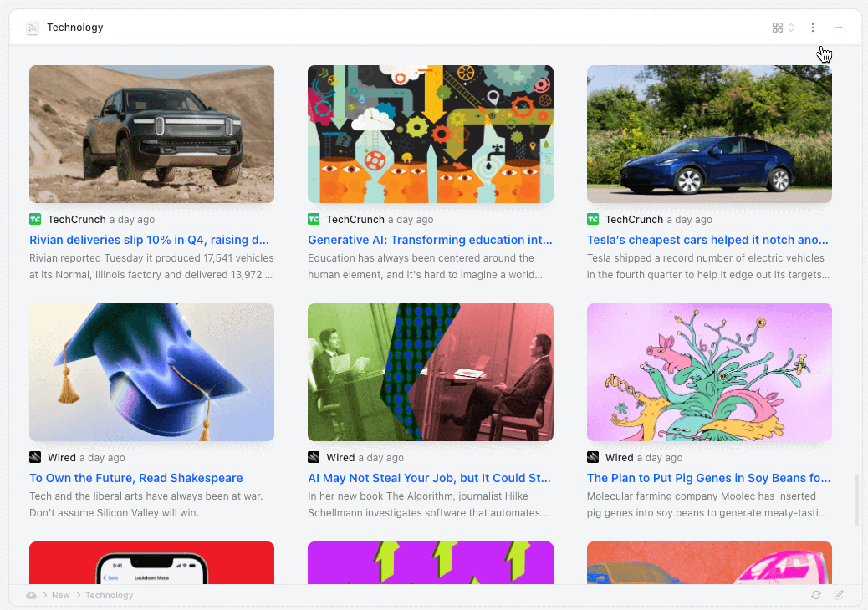Image resolution: width=868 pixels, height=610 pixels.
Task: Open the Rivian deliveries slip 10% article
Action: point(149,240)
